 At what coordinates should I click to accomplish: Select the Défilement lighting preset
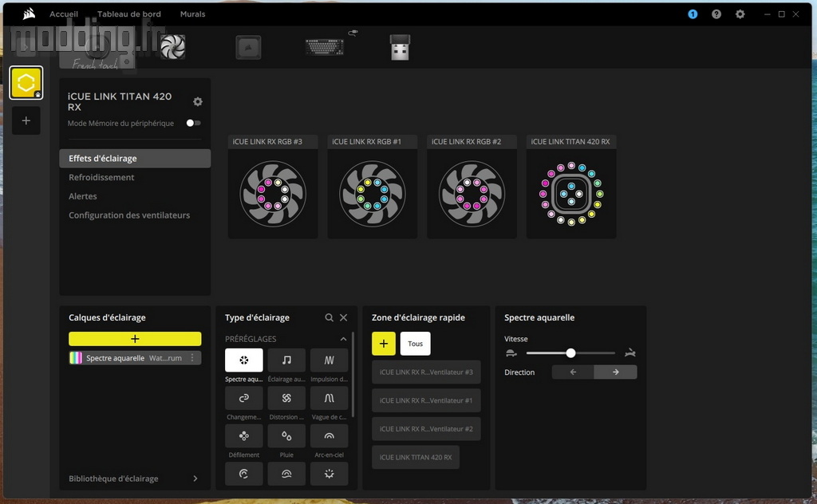tap(244, 435)
